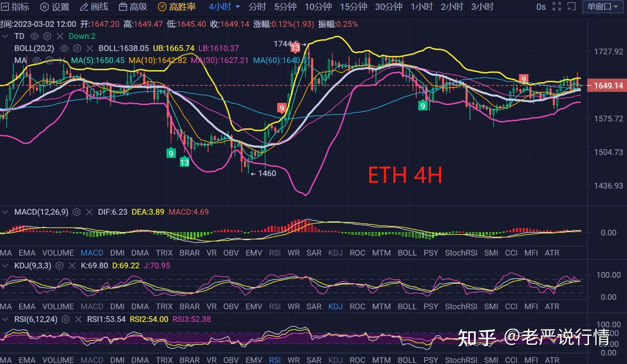Open the 单窗口 layout dropdown
Image resolution: width=627 pixels, height=364 pixels.
pos(602,7)
